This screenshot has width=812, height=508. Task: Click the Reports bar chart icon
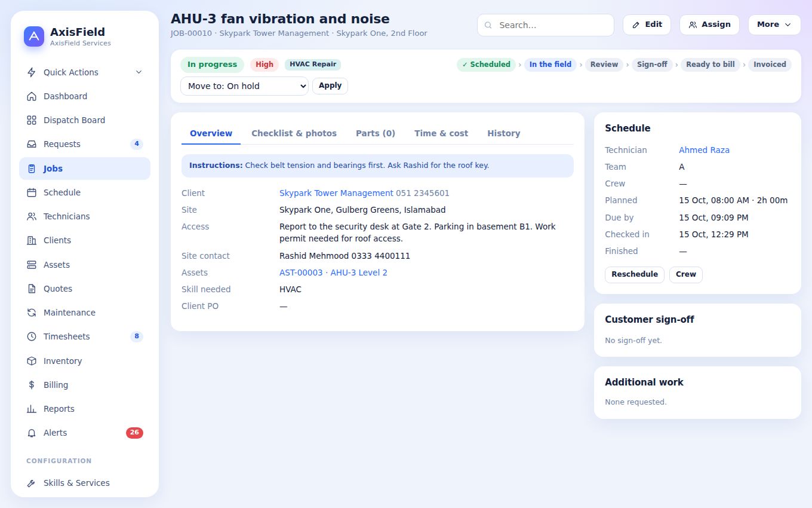coord(32,409)
